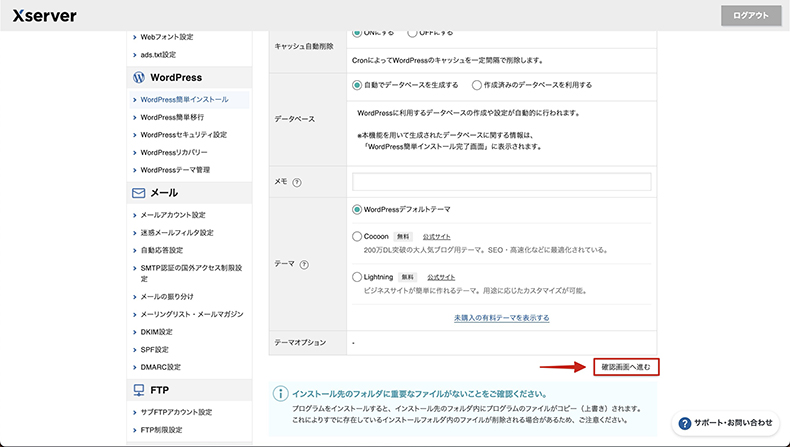Screen dimensions: 790x447
Task: Select 自動でデータベースを生成する radio button
Action: pyautogui.click(x=357, y=85)
